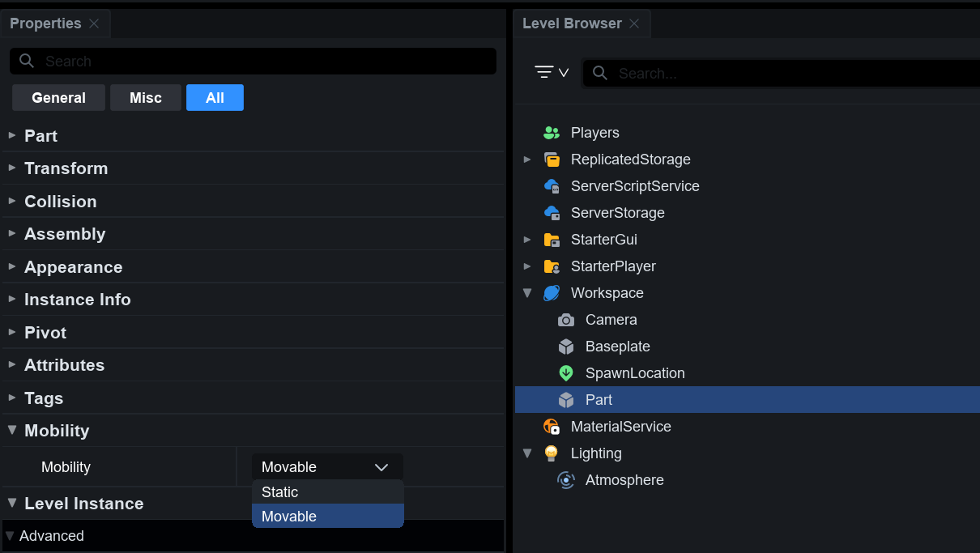Close the Level Browser tab
This screenshot has width=980, height=553.
pyautogui.click(x=634, y=23)
